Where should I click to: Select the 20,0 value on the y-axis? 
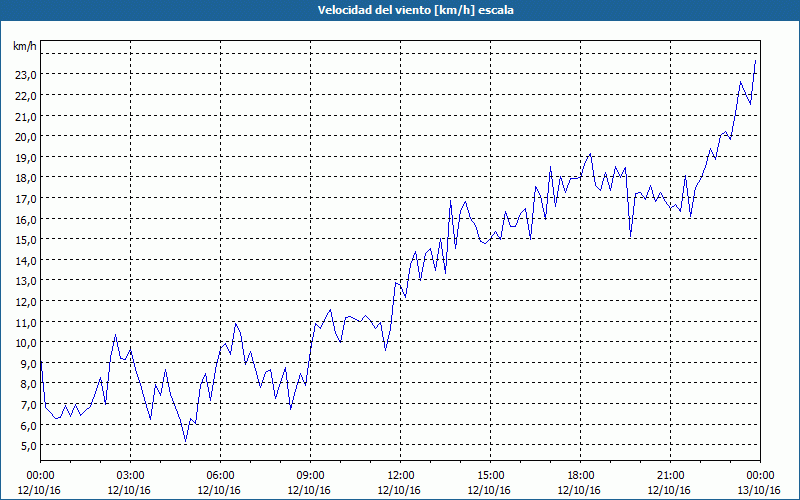26,137
